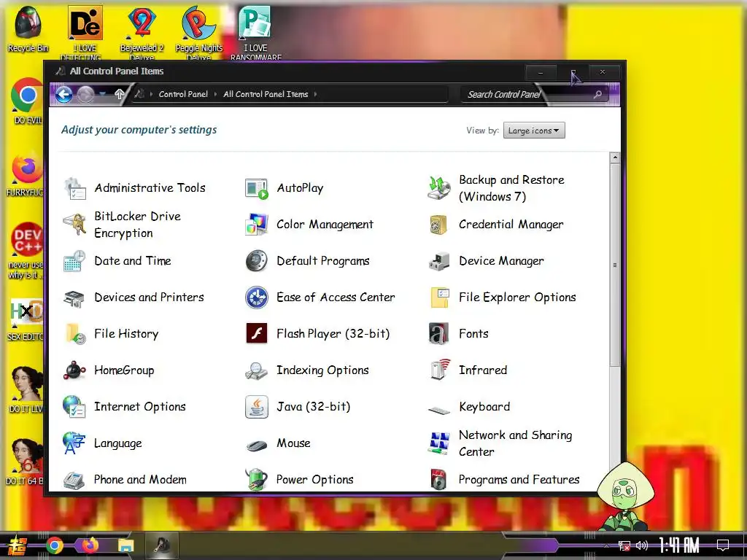This screenshot has height=560, width=747.
Task: Go up one level with Up arrow
Action: [x=120, y=94]
